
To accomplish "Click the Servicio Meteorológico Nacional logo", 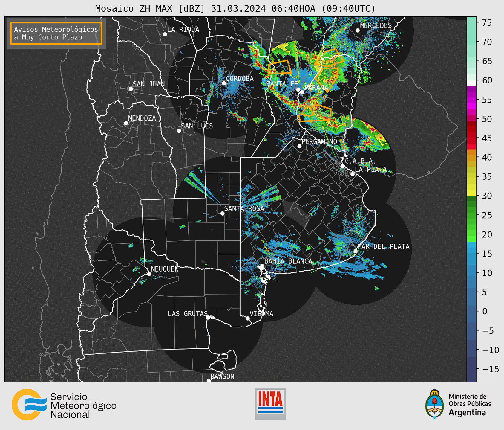I will pos(64,405).
